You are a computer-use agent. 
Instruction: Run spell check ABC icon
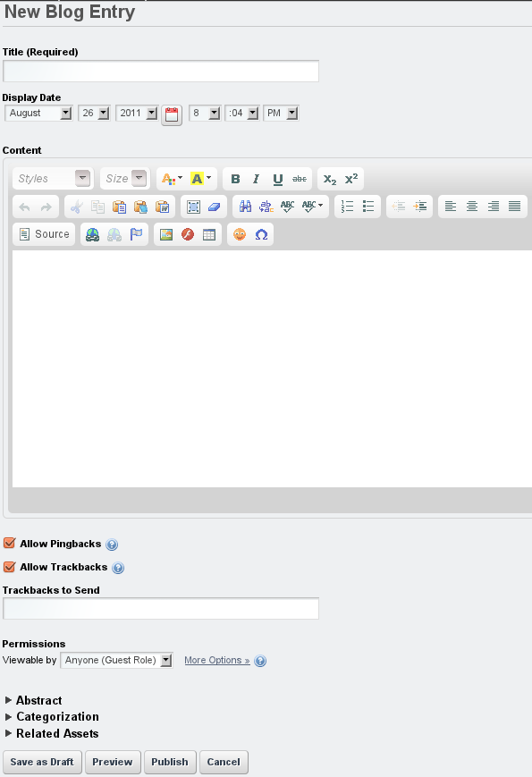pos(287,207)
